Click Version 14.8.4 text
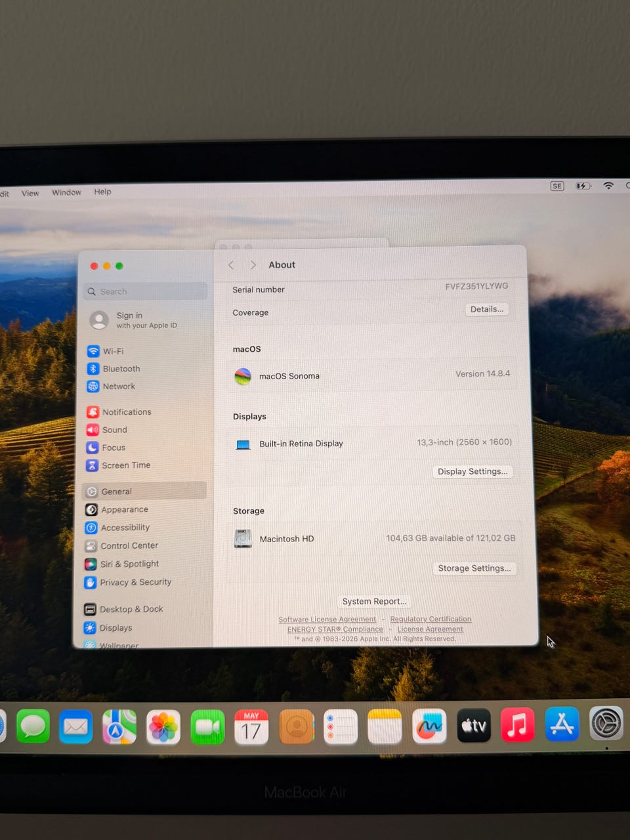 [482, 373]
